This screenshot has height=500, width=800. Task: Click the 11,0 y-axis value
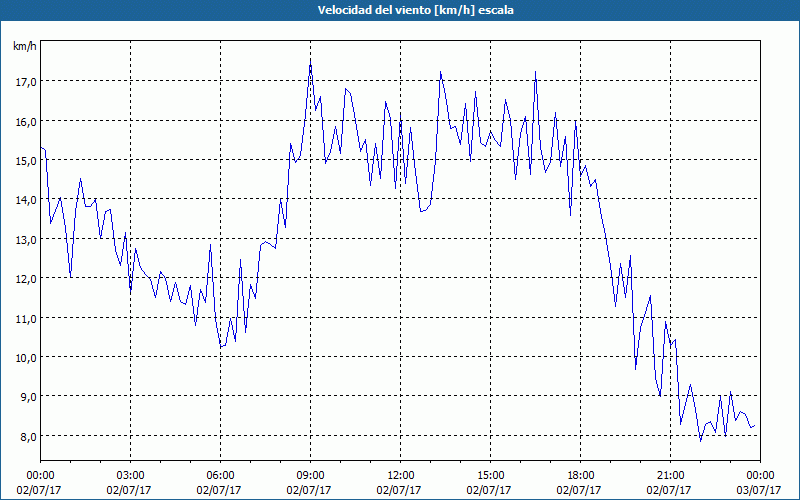(25, 318)
